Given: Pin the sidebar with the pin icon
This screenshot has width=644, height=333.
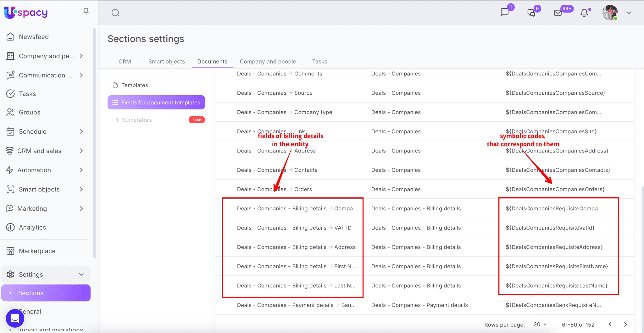Looking at the screenshot, I should coord(86,12).
